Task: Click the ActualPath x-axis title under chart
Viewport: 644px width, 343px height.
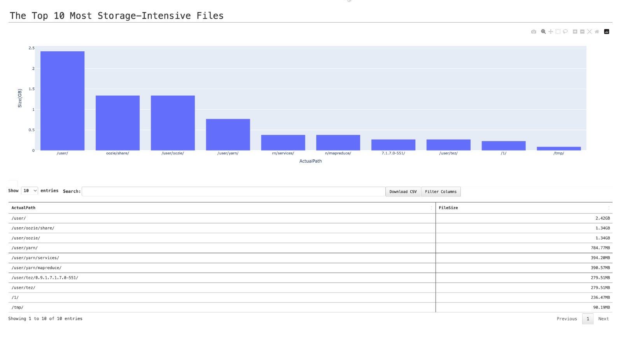Action: pyautogui.click(x=310, y=161)
